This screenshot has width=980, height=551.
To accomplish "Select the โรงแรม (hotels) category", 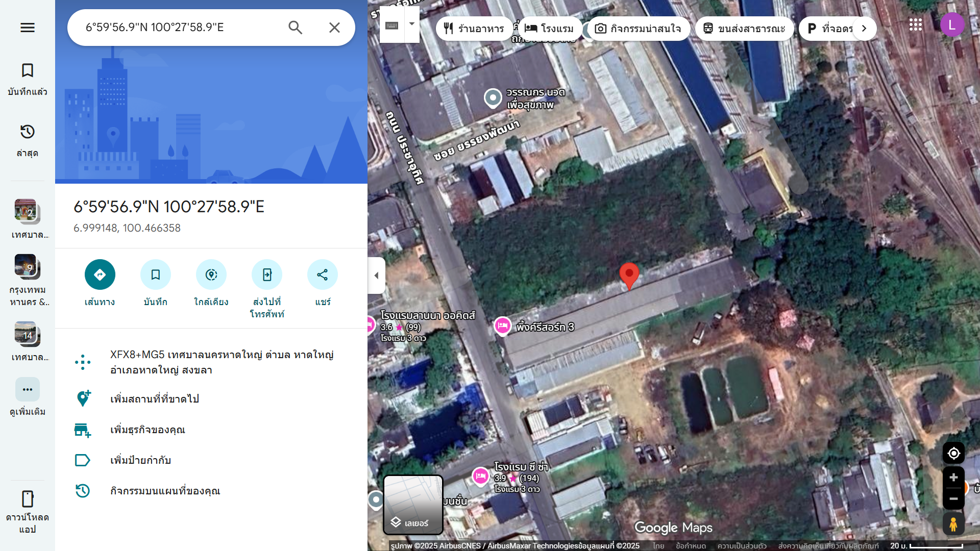I will point(549,29).
